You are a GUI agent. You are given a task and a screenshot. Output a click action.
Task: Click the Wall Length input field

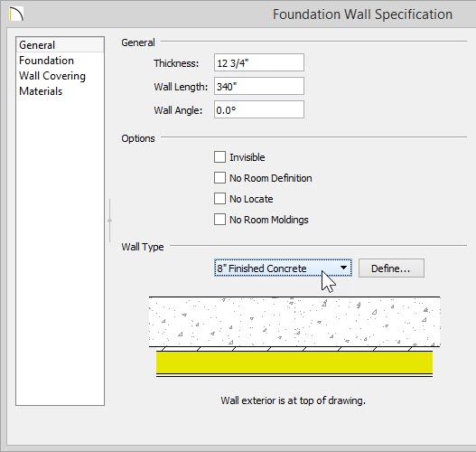pos(259,86)
